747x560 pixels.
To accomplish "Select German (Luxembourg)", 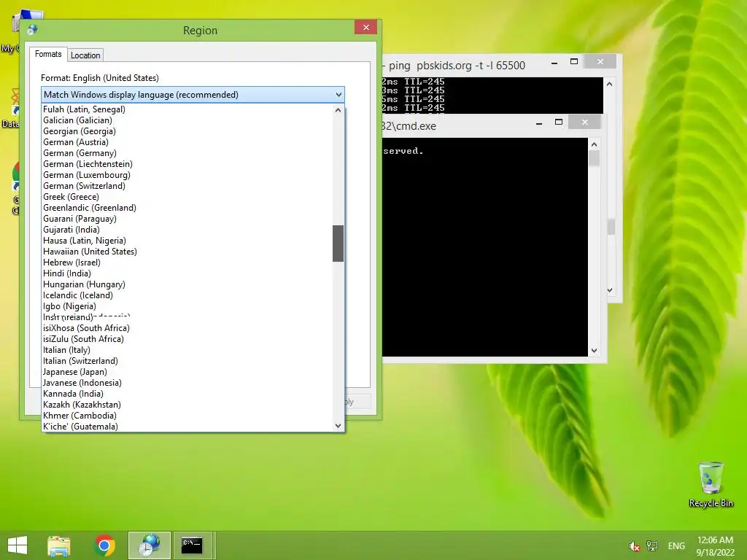I will click(x=187, y=175).
